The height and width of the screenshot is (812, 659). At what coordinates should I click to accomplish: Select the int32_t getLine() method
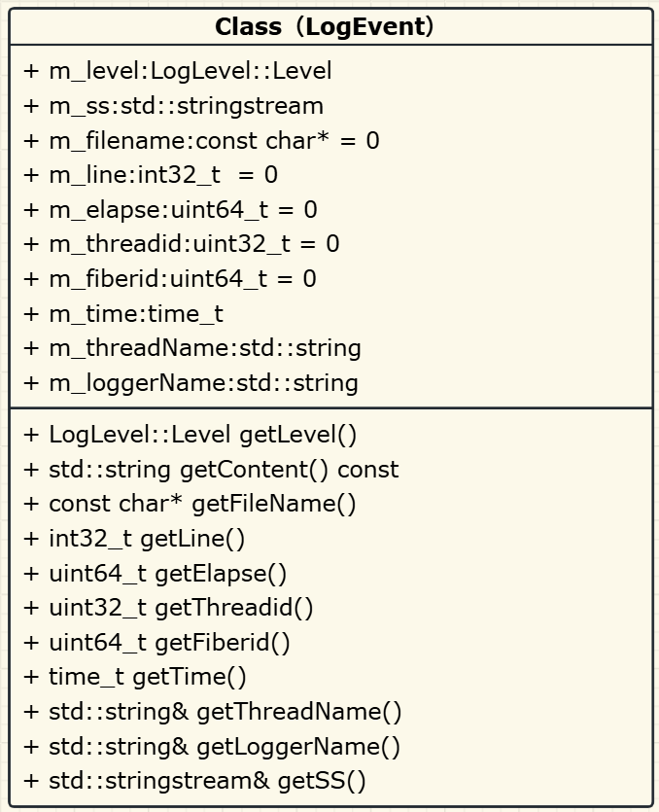pyautogui.click(x=134, y=539)
